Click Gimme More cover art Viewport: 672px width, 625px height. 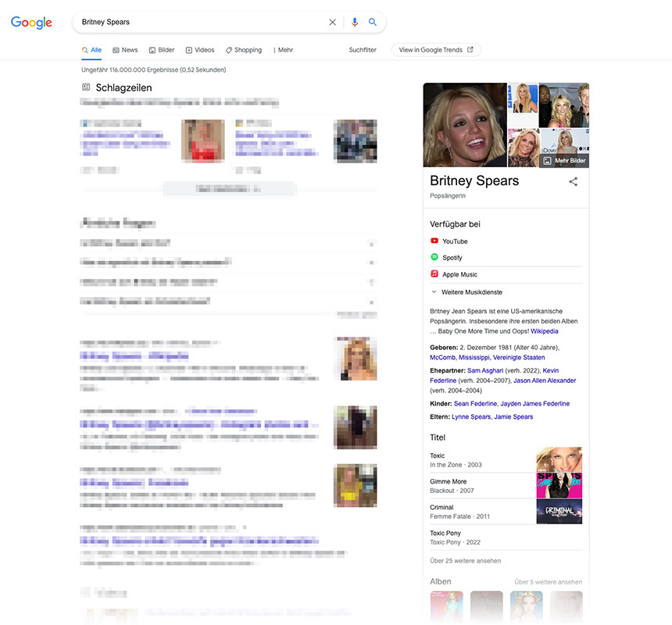(x=559, y=485)
